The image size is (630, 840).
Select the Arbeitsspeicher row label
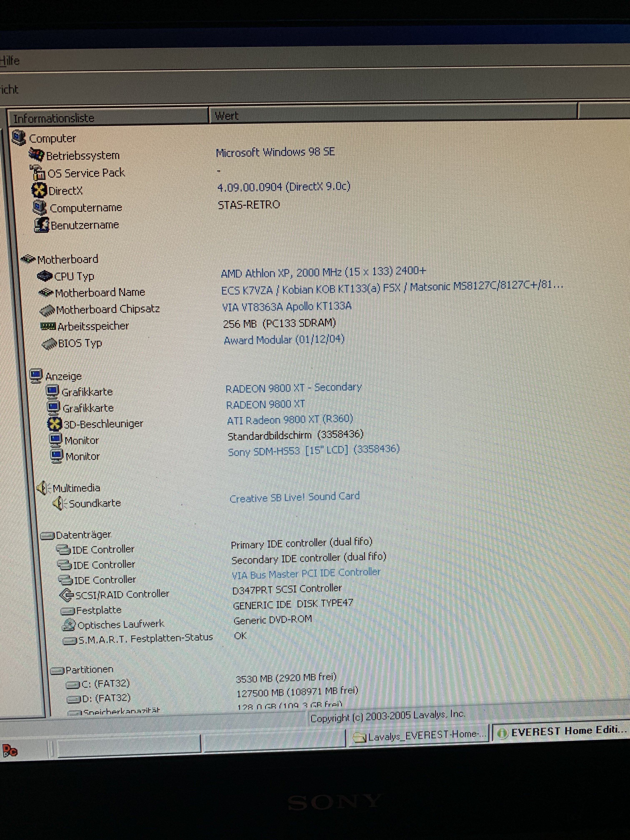[93, 326]
